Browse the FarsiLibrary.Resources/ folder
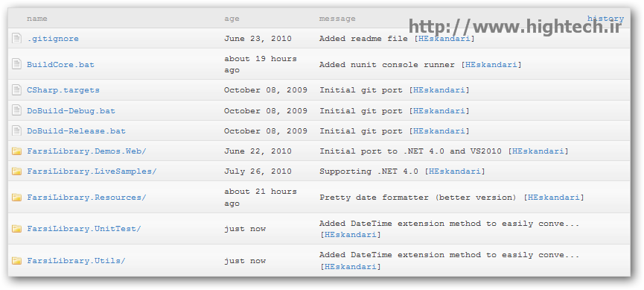 tap(86, 198)
